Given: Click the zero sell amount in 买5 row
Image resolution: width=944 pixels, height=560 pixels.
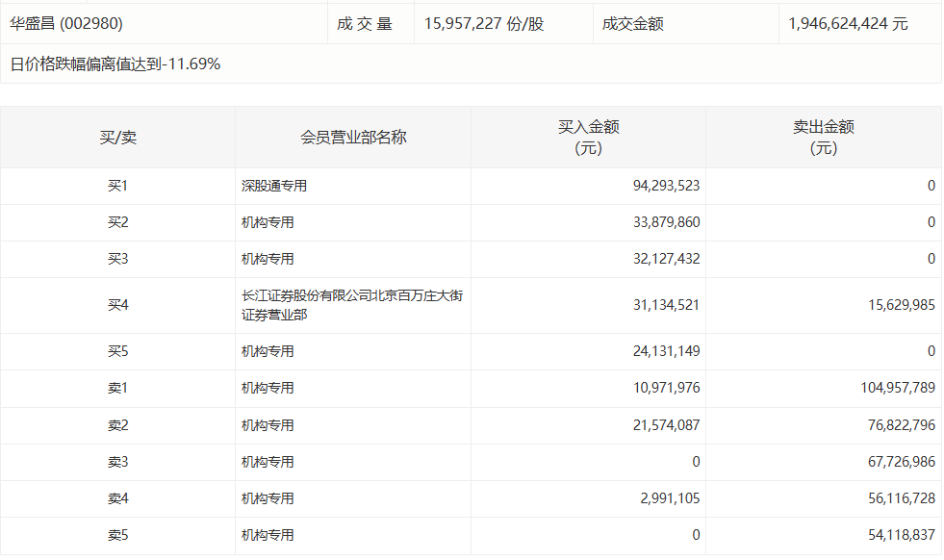Looking at the screenshot, I should 931,351.
